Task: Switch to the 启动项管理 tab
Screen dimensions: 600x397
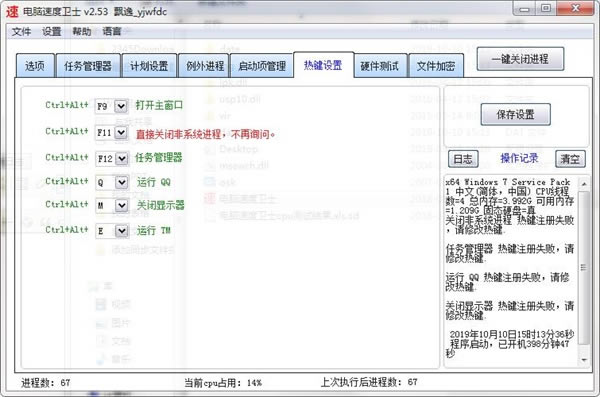Action: (x=262, y=66)
